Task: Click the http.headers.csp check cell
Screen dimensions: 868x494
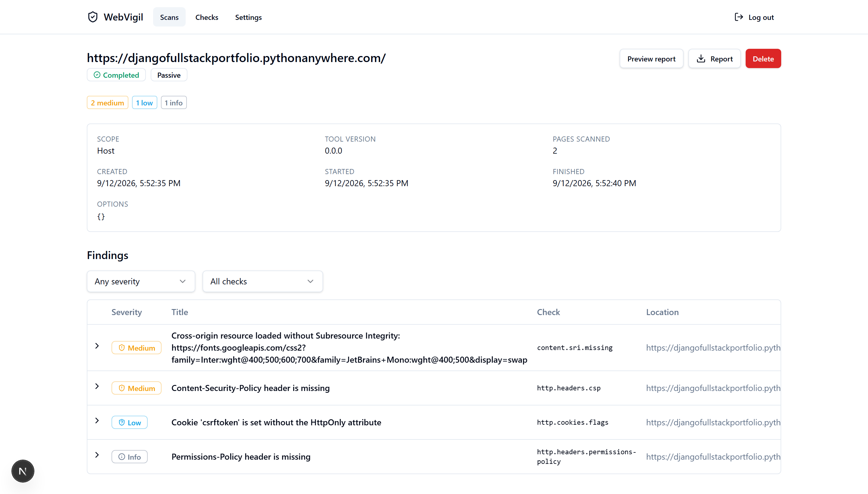Action: coord(569,388)
